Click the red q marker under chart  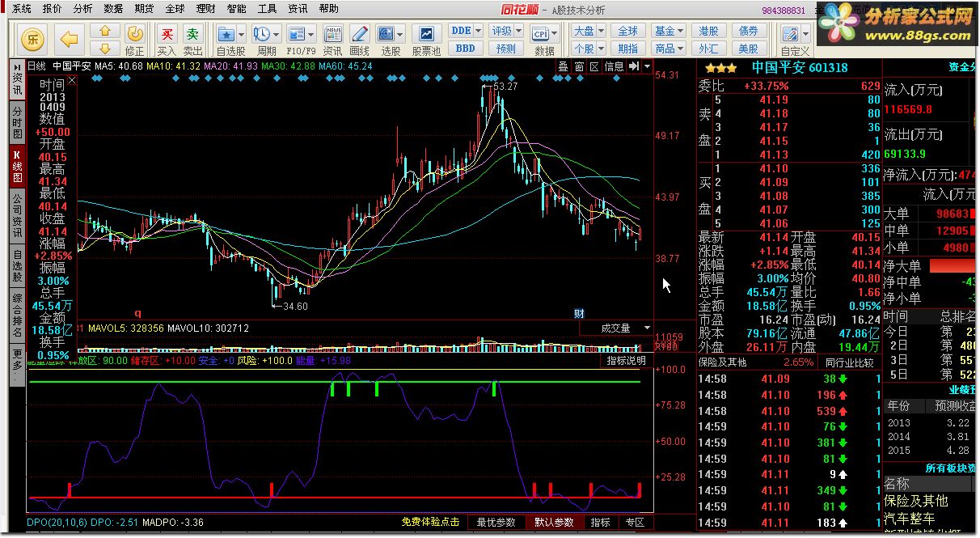tap(137, 313)
